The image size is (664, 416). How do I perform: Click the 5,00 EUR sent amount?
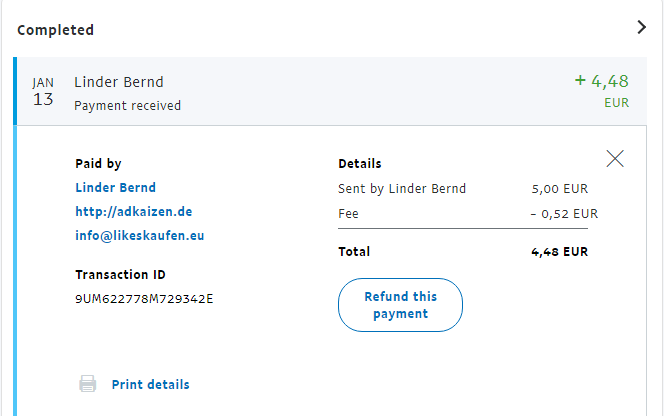tap(560, 188)
